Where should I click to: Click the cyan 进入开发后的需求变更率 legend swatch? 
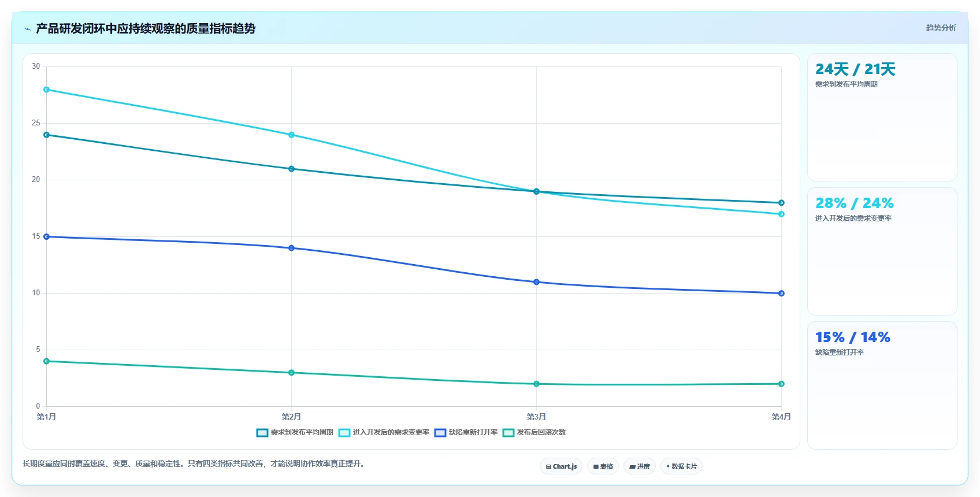click(344, 433)
